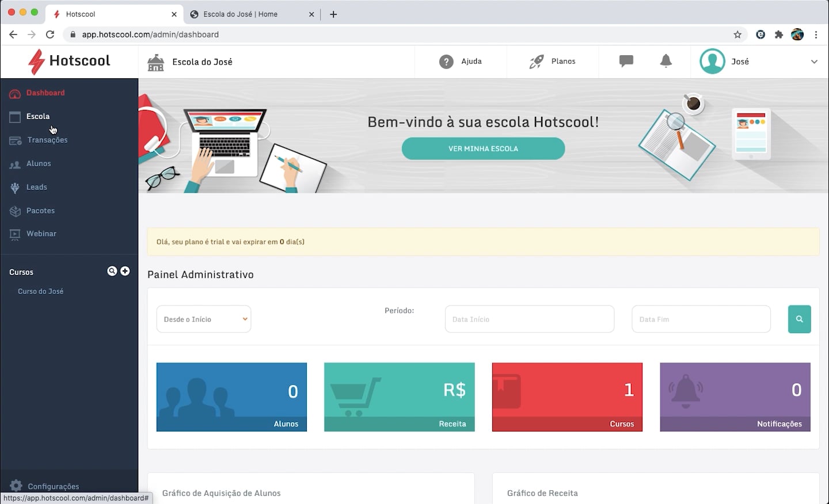
Task: Click the Escola do José header title
Action: click(202, 62)
